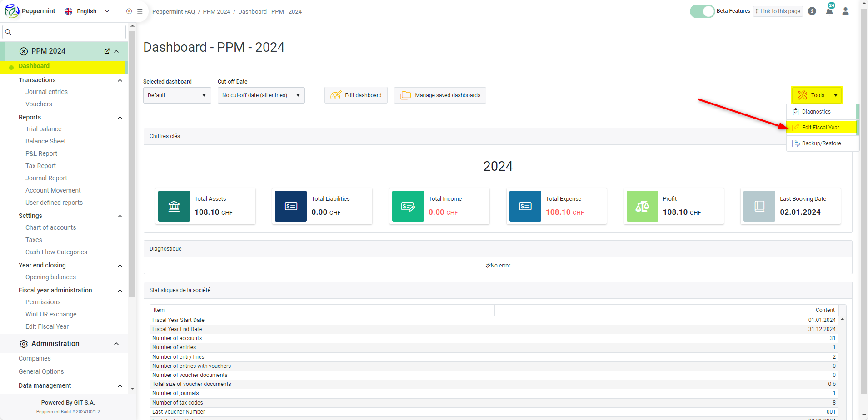868x420 pixels.
Task: Click the Total Expense blue icon
Action: tap(525, 206)
